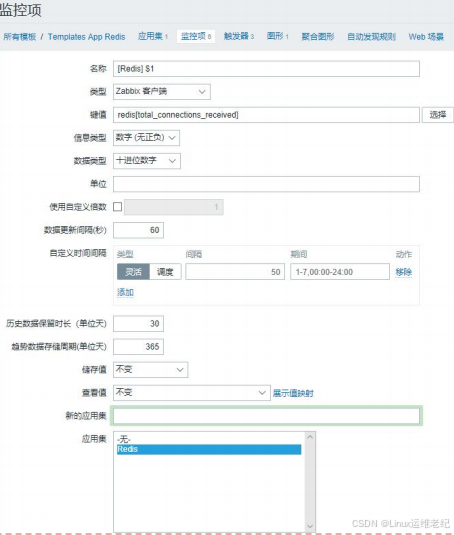Switch to the 图形 tab
Viewport: 454px width, 535px height.
[278, 36]
